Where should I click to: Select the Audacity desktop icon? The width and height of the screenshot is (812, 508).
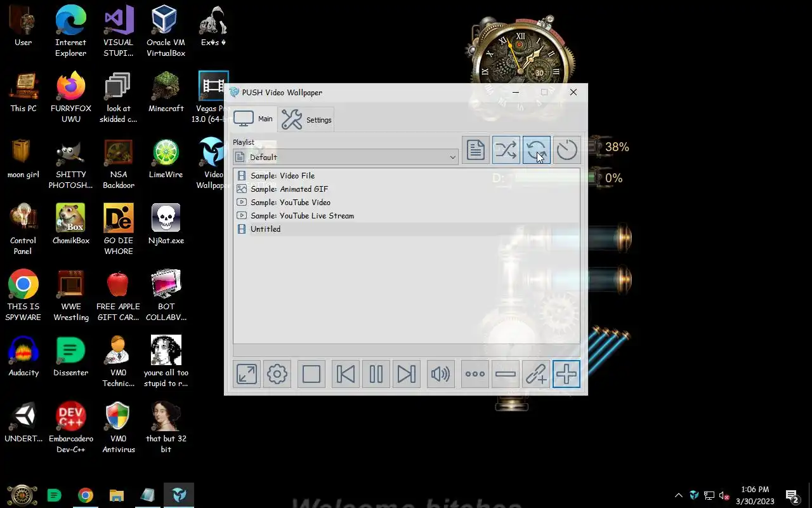(x=23, y=357)
